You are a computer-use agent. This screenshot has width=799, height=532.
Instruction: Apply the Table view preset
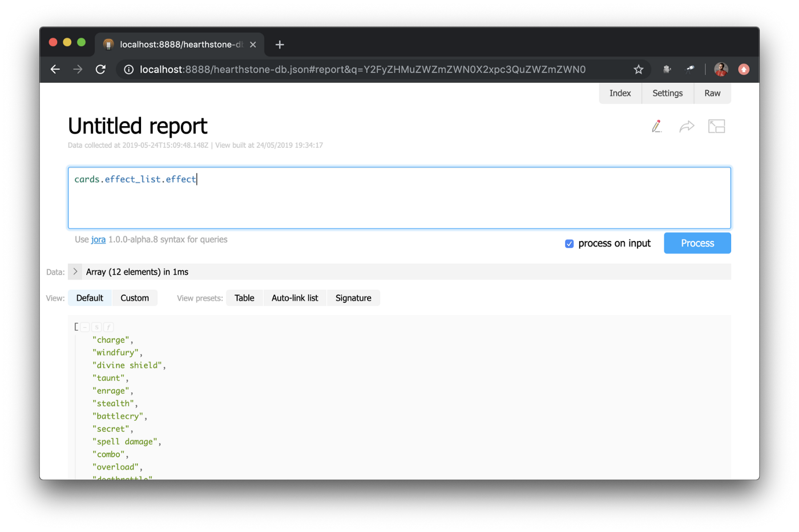[x=244, y=298]
